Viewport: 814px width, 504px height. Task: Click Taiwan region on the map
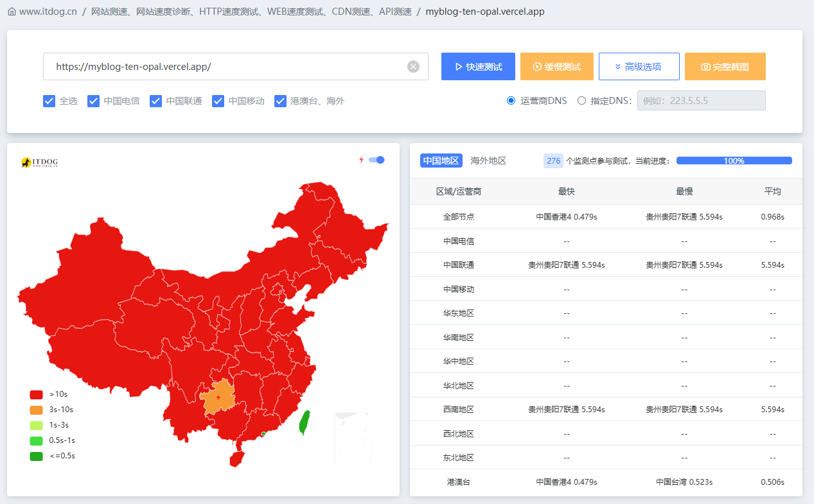click(305, 422)
